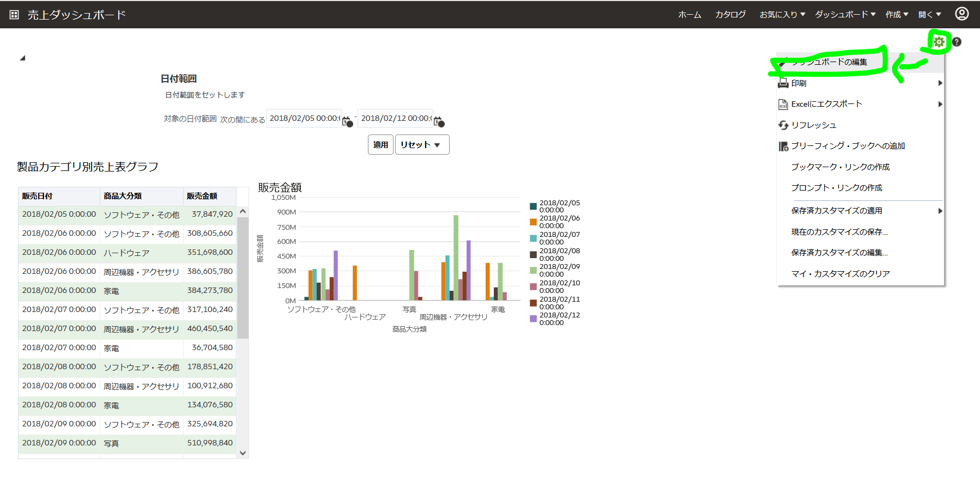Image resolution: width=980 pixels, height=477 pixels.
Task: Expand the 印刷 submenu arrow
Action: 940,83
